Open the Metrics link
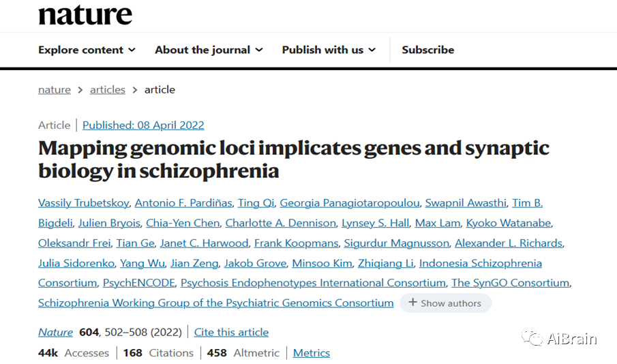617x364 pixels. click(312, 353)
